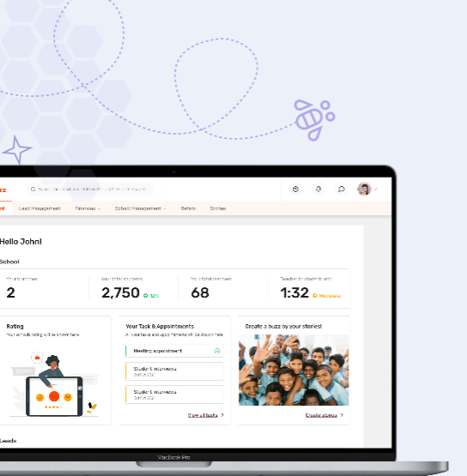Viewport: 467px width, 476px height.
Task: Click the search magnifier icon
Action: (x=33, y=190)
